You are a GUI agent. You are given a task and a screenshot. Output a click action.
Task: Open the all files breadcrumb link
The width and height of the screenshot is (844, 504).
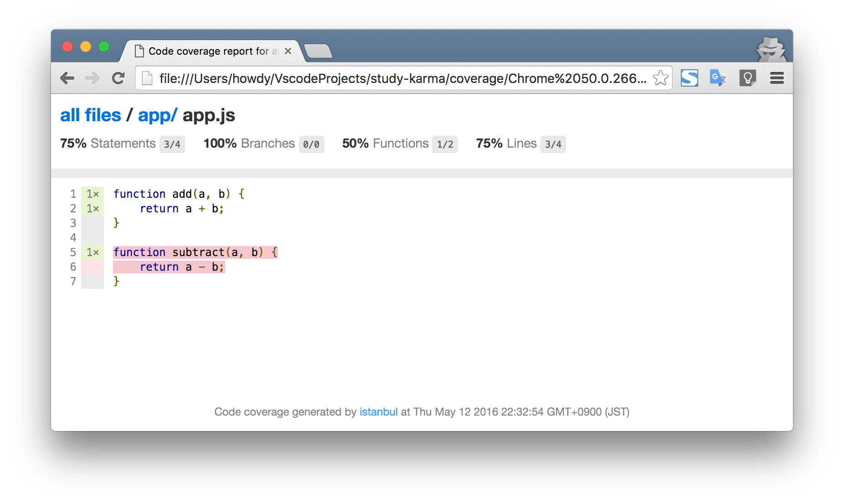[x=90, y=115]
